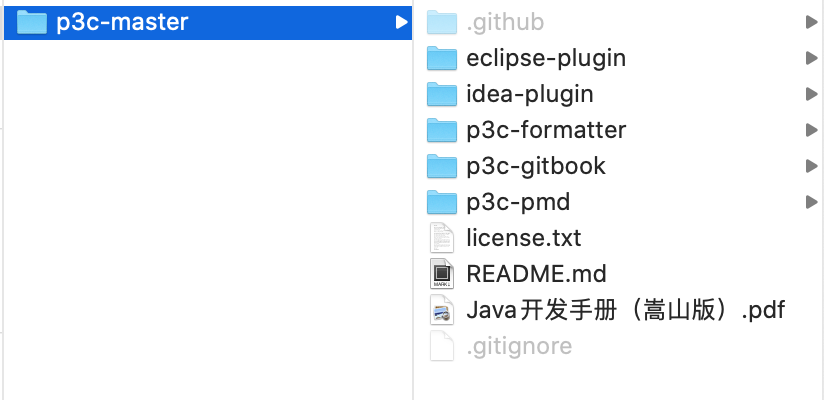Viewport: 824px width, 400px height.
Task: Expand the p3c-pmd disclosure arrow
Action: point(811,202)
